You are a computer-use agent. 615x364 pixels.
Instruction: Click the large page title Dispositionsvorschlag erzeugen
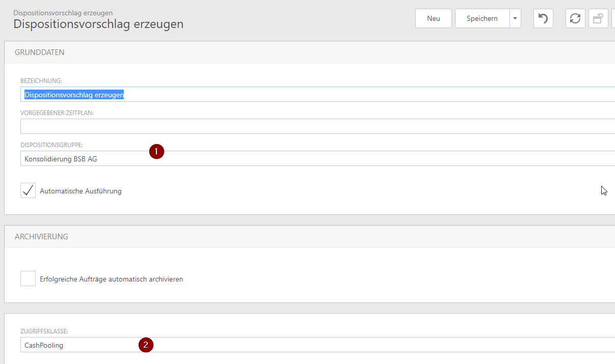click(98, 24)
